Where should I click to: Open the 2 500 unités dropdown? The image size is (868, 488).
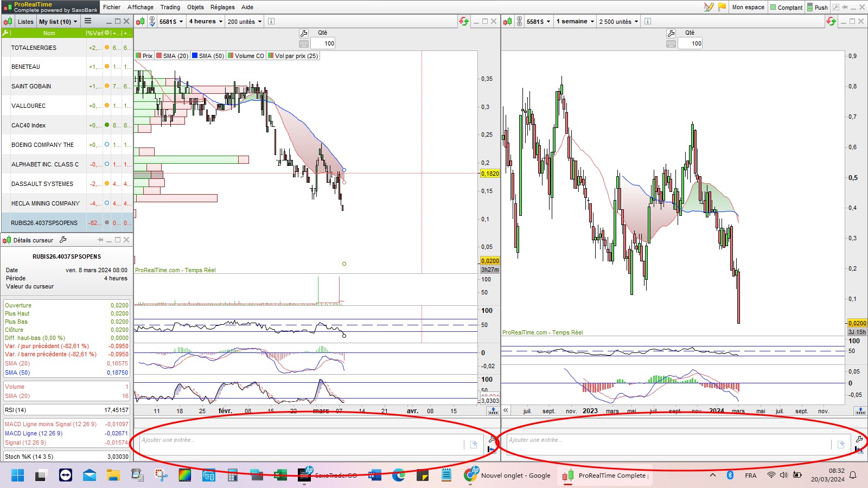coord(618,22)
